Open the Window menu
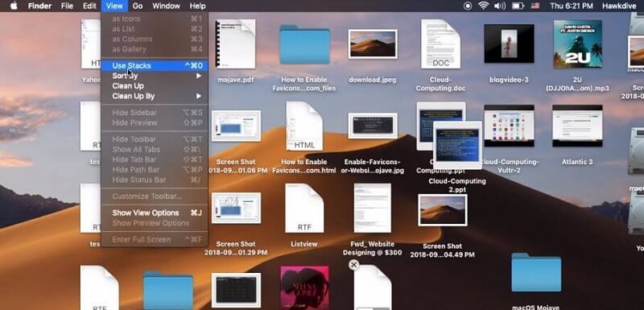644x310 pixels. pos(166,6)
